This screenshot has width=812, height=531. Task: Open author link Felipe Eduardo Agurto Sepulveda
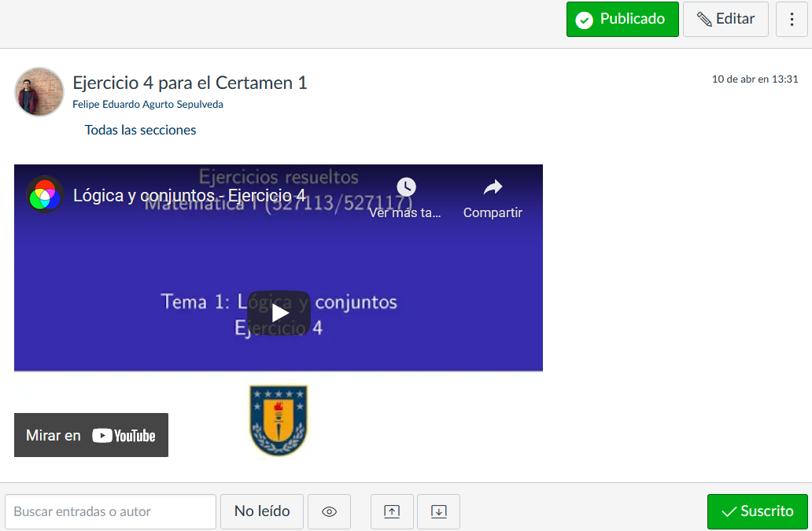coord(148,105)
